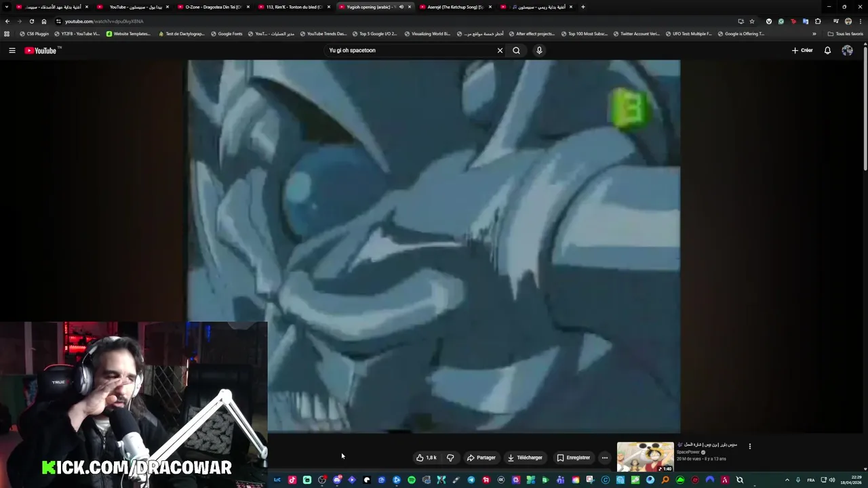Open more actions ellipsis below video

605,457
